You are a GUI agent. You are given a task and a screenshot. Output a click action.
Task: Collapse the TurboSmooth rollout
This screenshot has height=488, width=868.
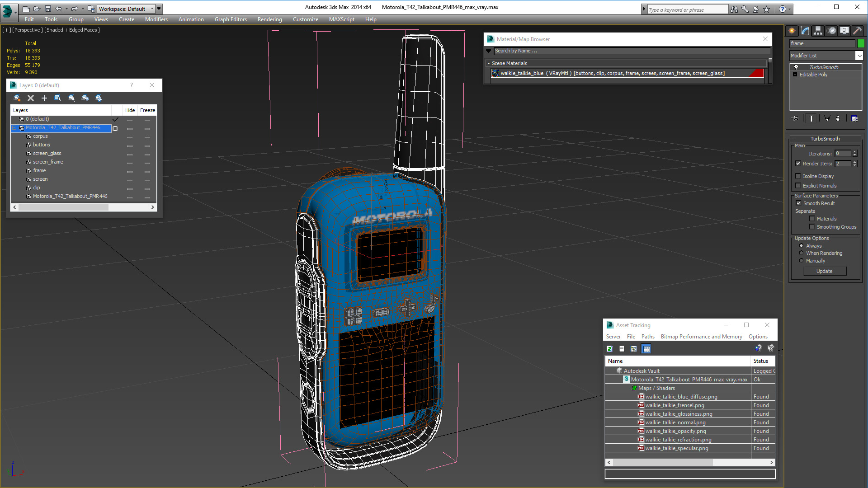[793, 139]
